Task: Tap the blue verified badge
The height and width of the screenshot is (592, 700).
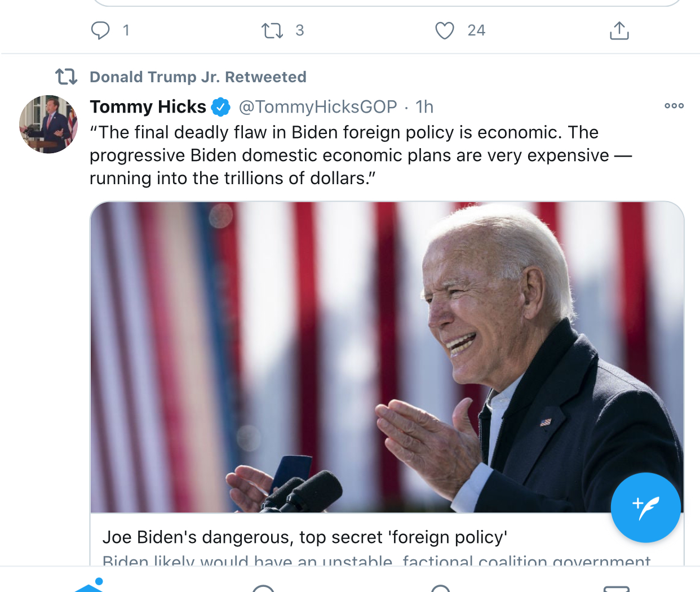Action: 220,106
